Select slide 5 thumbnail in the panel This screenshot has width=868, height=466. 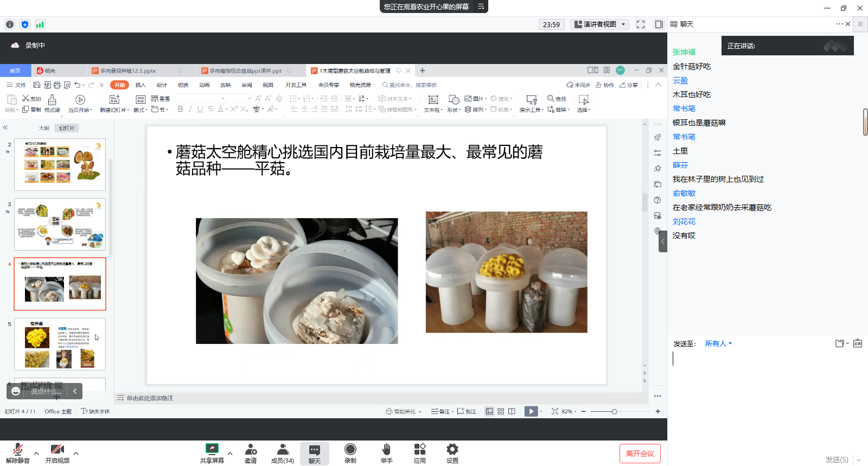tap(60, 344)
